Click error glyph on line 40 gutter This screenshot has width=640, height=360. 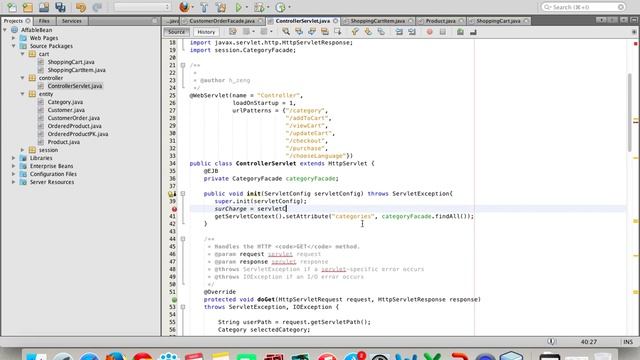pos(174,209)
